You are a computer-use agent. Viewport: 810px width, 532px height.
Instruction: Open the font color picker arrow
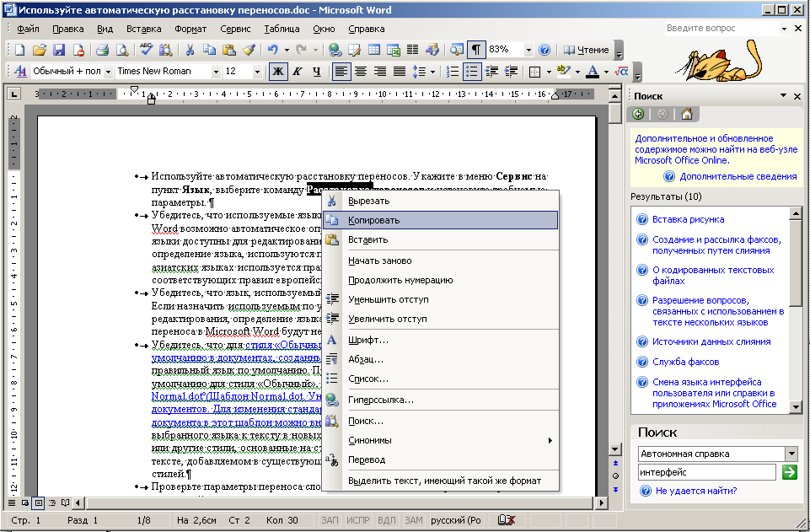pyautogui.click(x=606, y=72)
